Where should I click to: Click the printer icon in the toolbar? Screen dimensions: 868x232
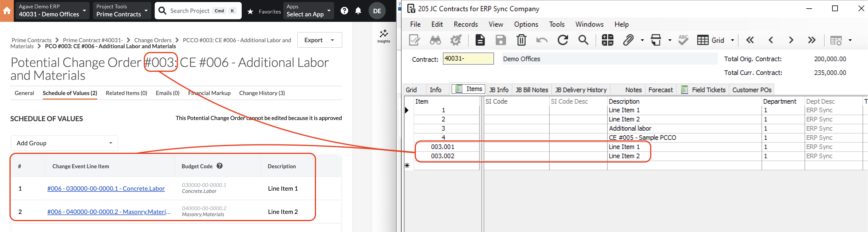point(656,40)
